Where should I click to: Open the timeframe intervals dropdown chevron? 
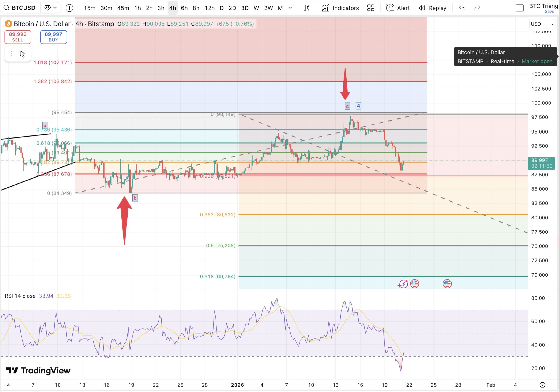pos(290,8)
